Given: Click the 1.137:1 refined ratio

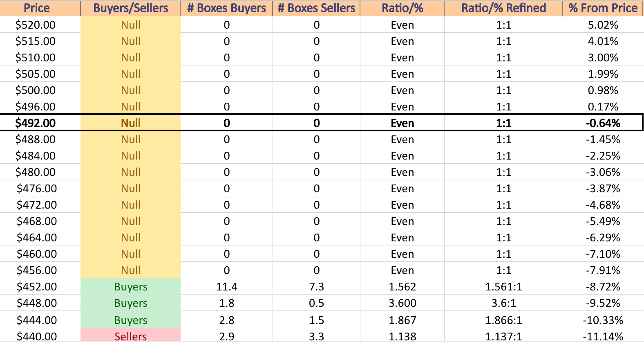Looking at the screenshot, I should point(503,336).
